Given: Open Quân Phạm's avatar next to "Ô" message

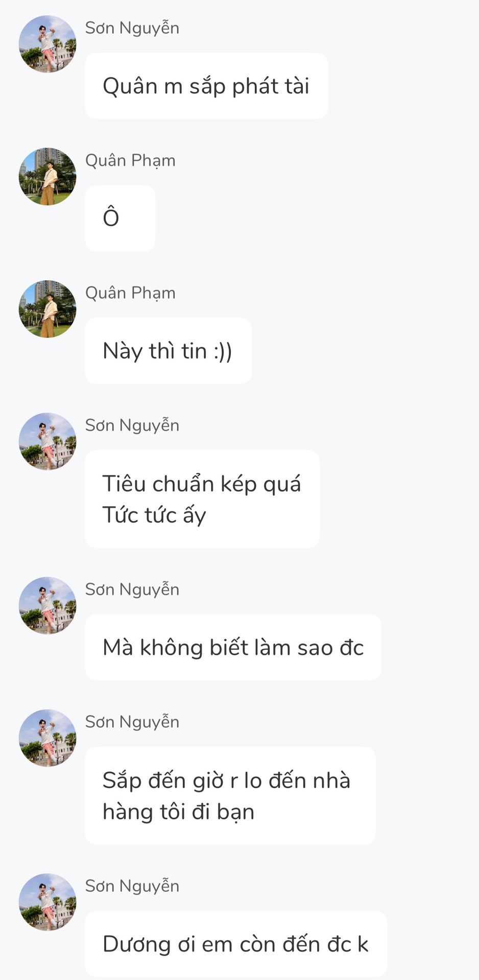Looking at the screenshot, I should (x=47, y=177).
